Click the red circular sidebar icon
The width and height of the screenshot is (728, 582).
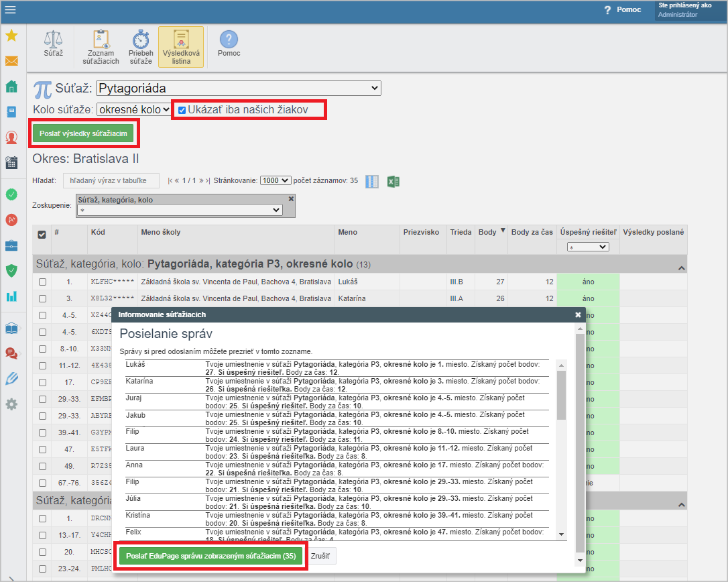pos(11,220)
